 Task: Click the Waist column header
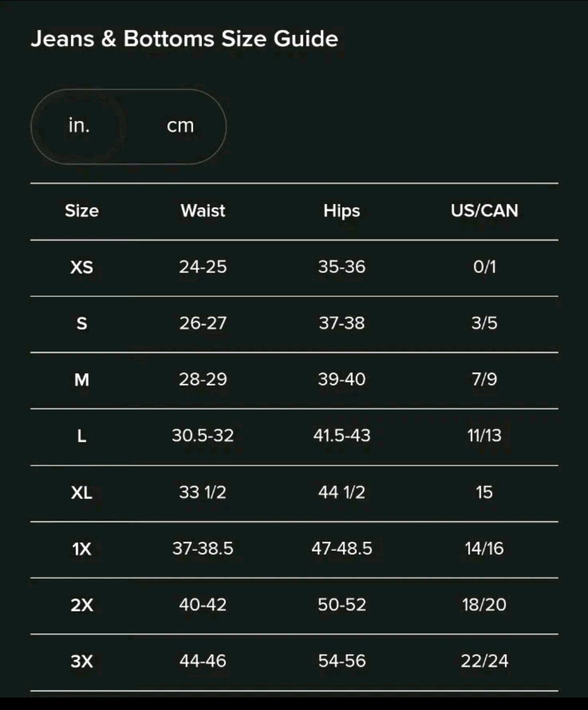pos(203,211)
